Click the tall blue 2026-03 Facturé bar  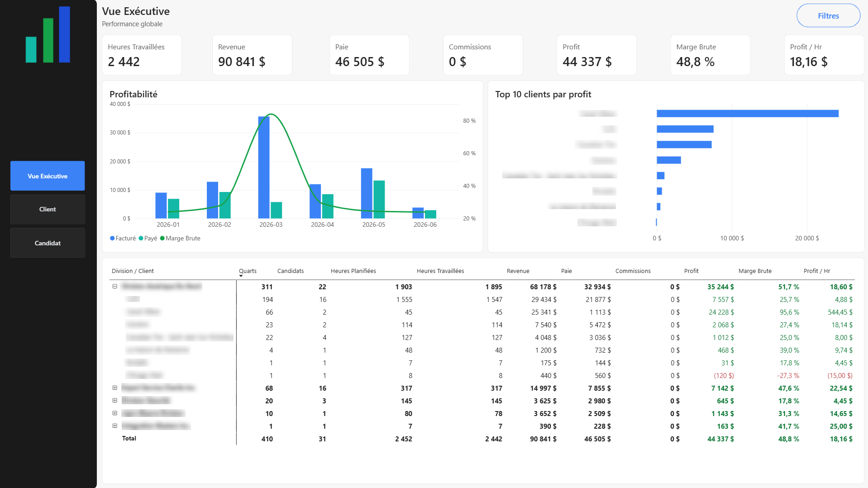point(264,167)
